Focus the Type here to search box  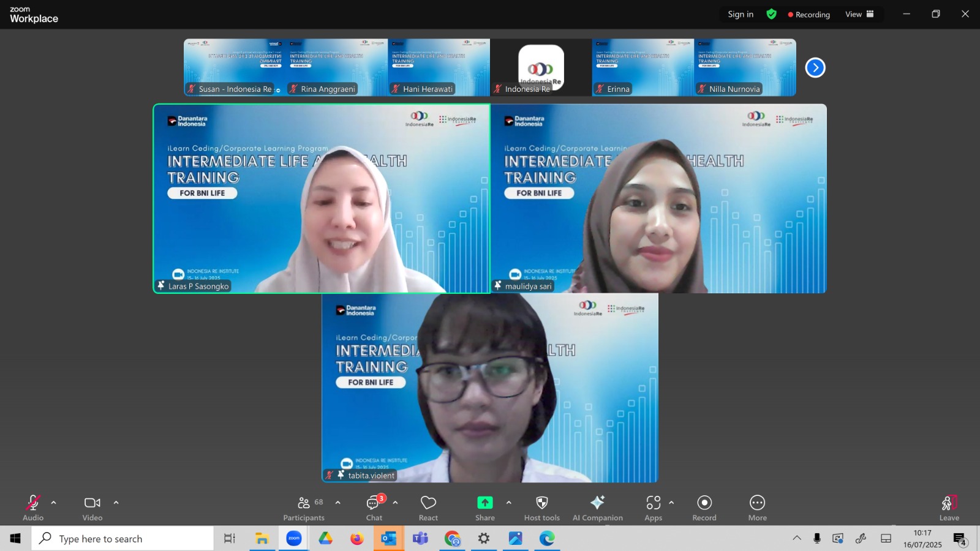pyautogui.click(x=123, y=539)
